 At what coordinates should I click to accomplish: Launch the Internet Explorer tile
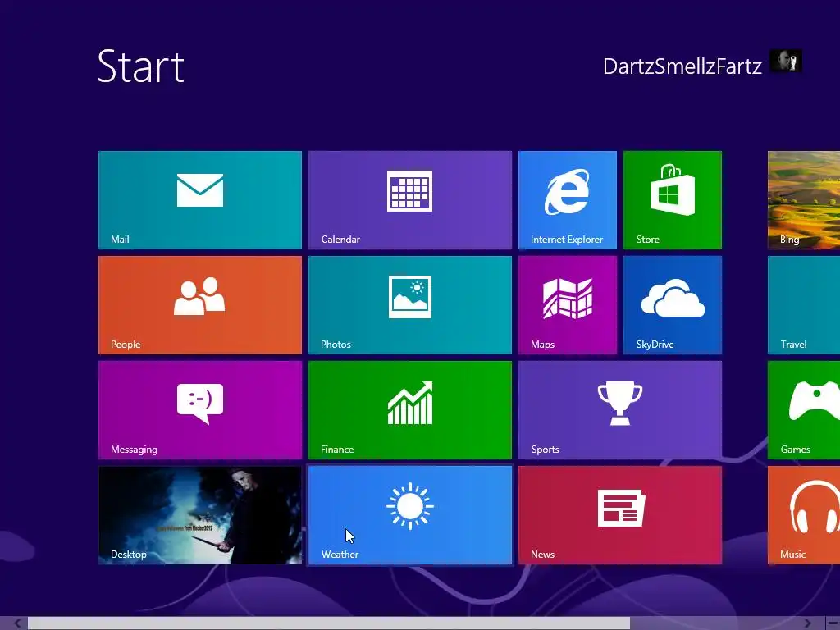[568, 200]
